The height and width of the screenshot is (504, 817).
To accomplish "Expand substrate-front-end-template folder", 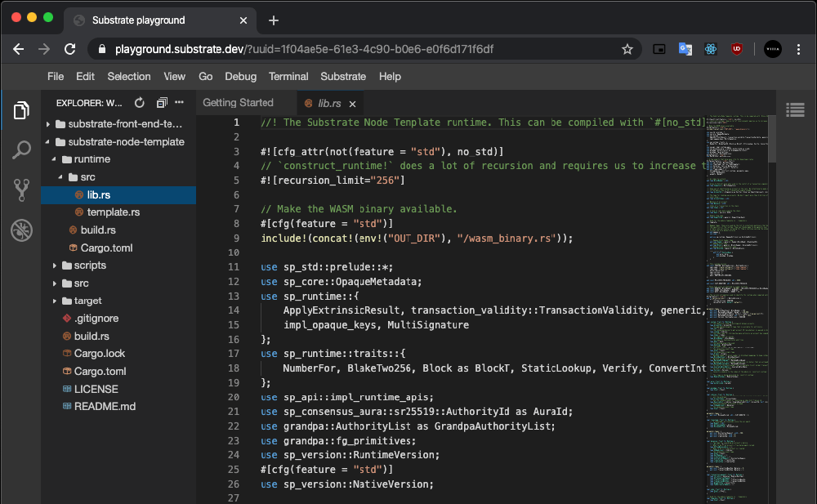I will [48, 124].
